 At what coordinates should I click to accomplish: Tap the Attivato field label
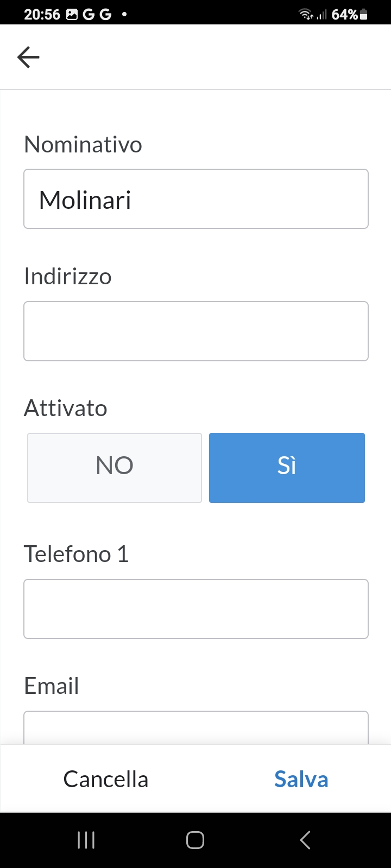[x=66, y=408]
